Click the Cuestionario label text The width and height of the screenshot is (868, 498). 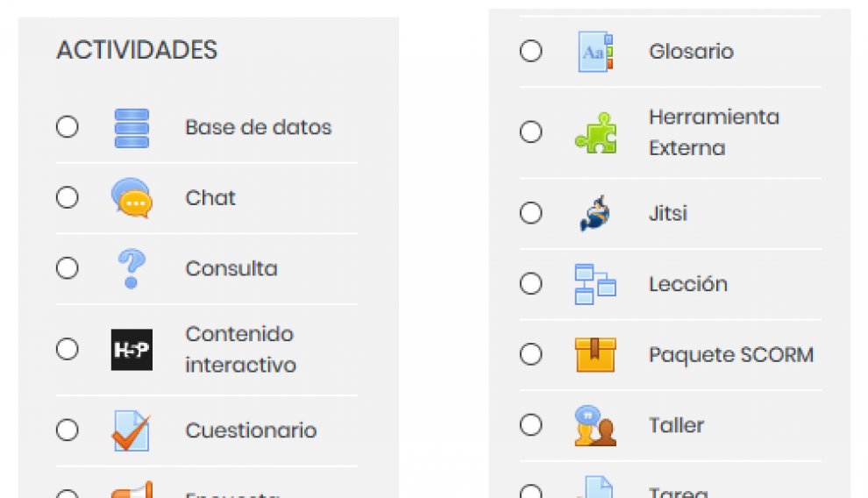tap(251, 430)
